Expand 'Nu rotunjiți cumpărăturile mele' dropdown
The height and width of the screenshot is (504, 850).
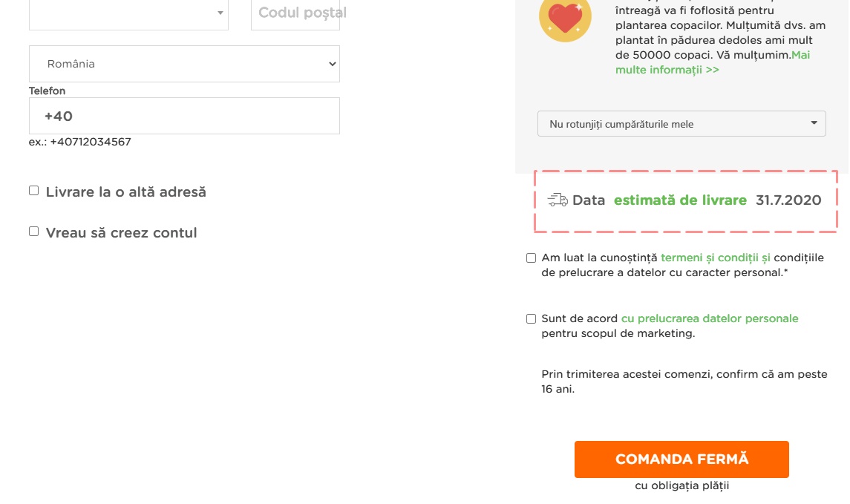click(681, 124)
